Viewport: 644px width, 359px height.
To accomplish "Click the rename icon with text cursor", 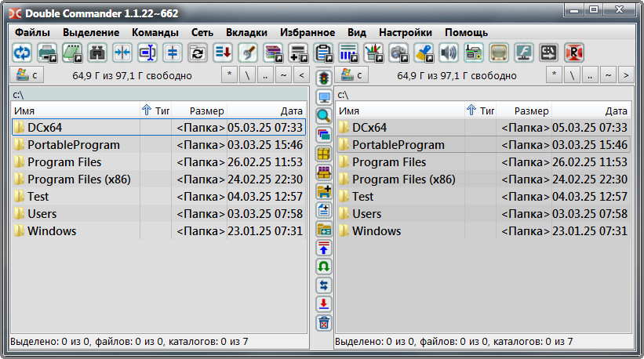I will pos(147,53).
